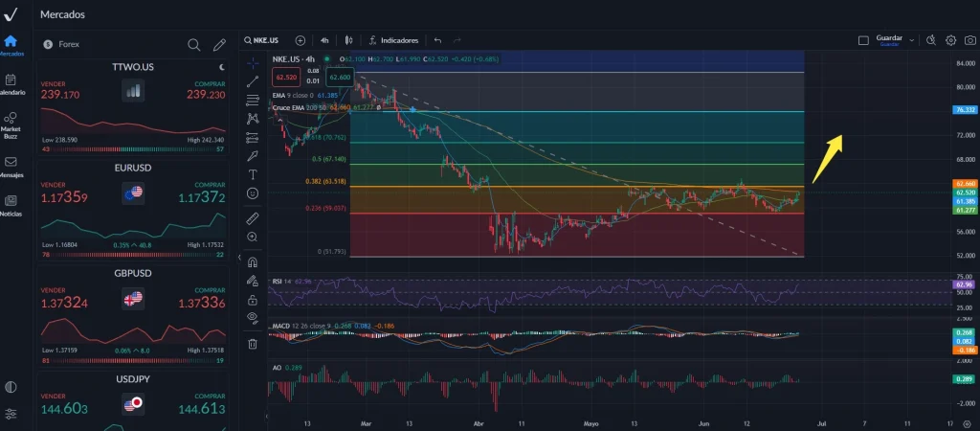This screenshot has height=431, width=980.
Task: Toggle dark/light theme contrast icon
Action: [10, 387]
